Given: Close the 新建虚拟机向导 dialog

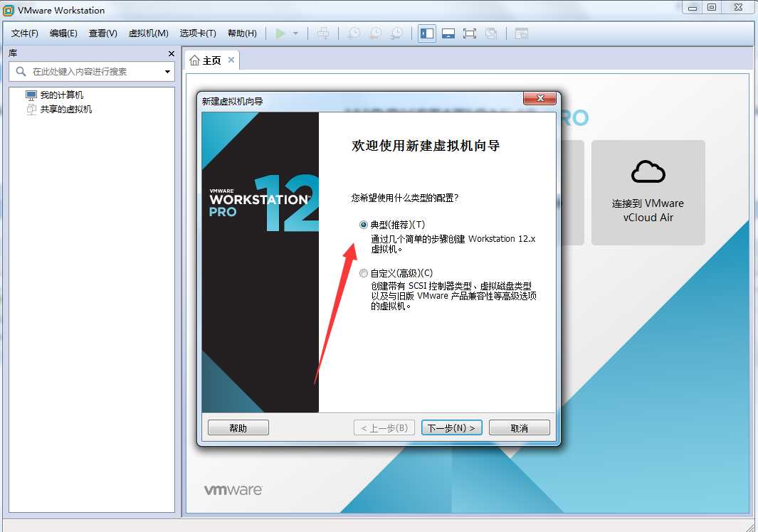Looking at the screenshot, I should pyautogui.click(x=540, y=98).
